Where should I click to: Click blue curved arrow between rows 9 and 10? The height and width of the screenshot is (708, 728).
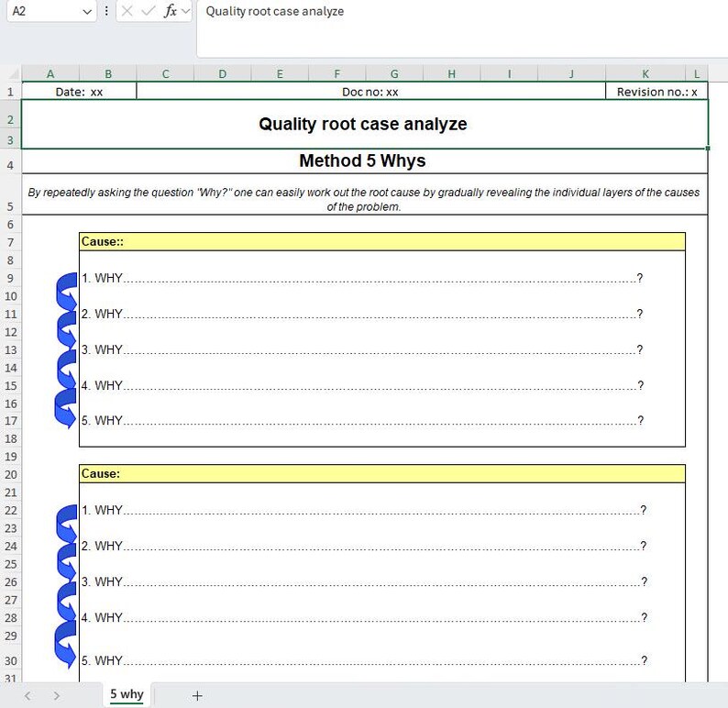66,292
